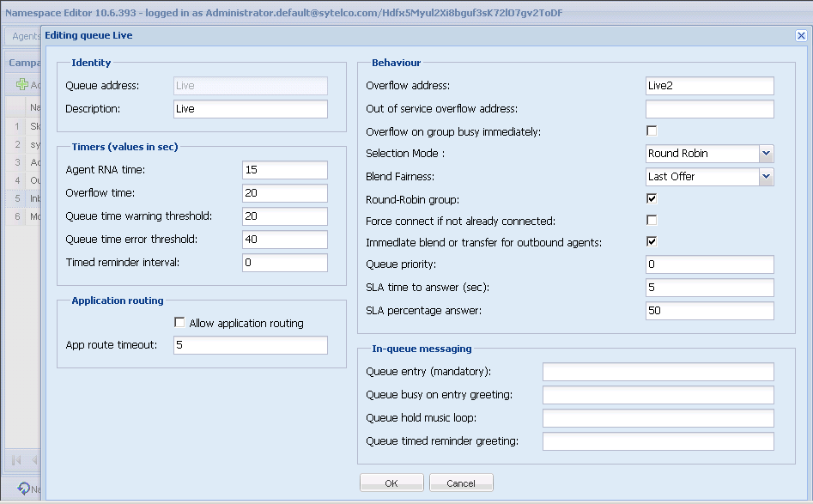Screen dimensions: 813x504
Task: Click the SLA percentage answer field
Action: 710,311
